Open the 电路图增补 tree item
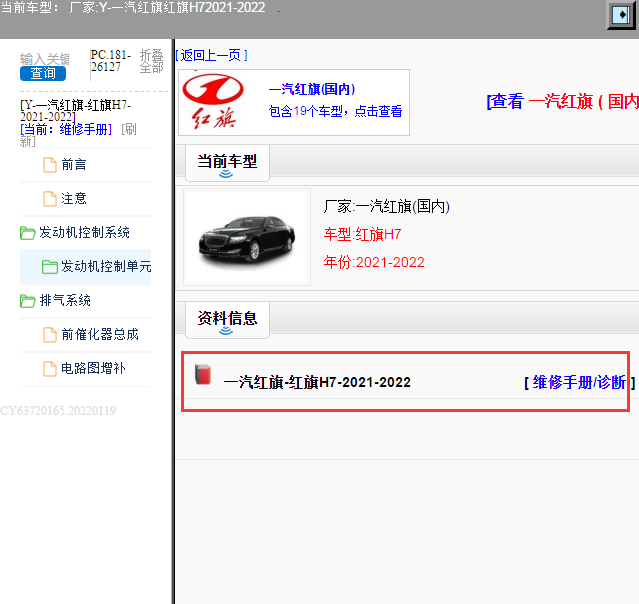Viewport: 639px width, 604px height. point(93,368)
